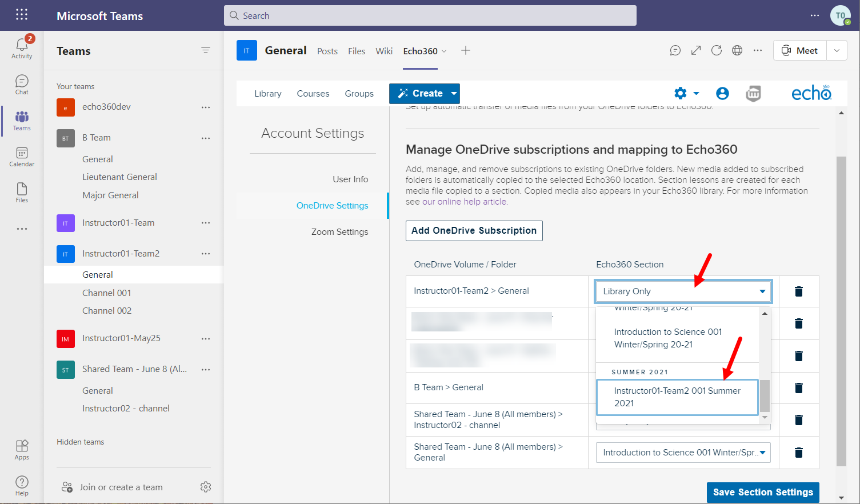This screenshot has width=860, height=504.
Task: Select Lieutenant General channel
Action: [119, 177]
